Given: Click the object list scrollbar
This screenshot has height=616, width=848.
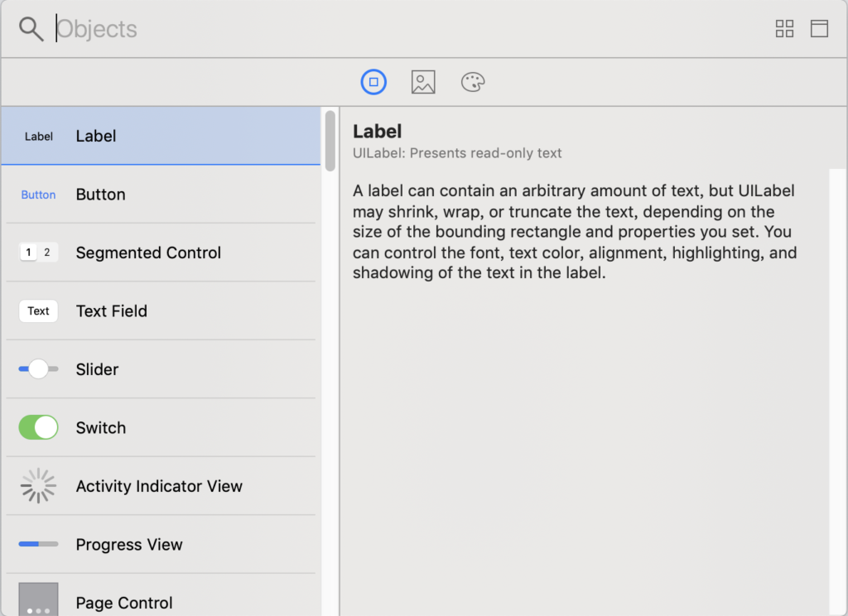Looking at the screenshot, I should [330, 141].
